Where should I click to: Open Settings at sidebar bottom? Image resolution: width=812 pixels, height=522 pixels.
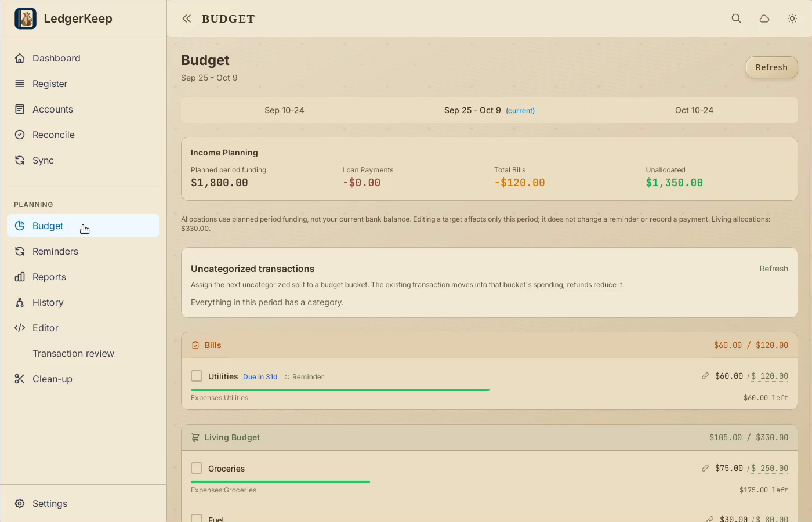click(83, 503)
